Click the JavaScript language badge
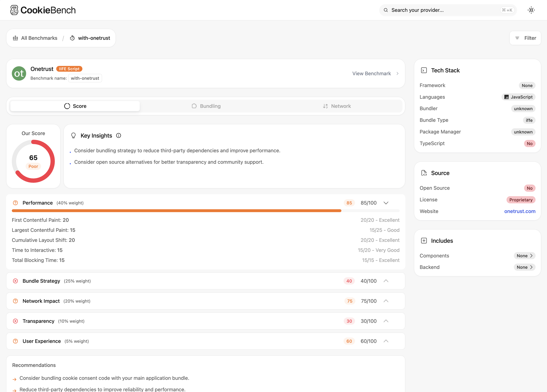 518,97
